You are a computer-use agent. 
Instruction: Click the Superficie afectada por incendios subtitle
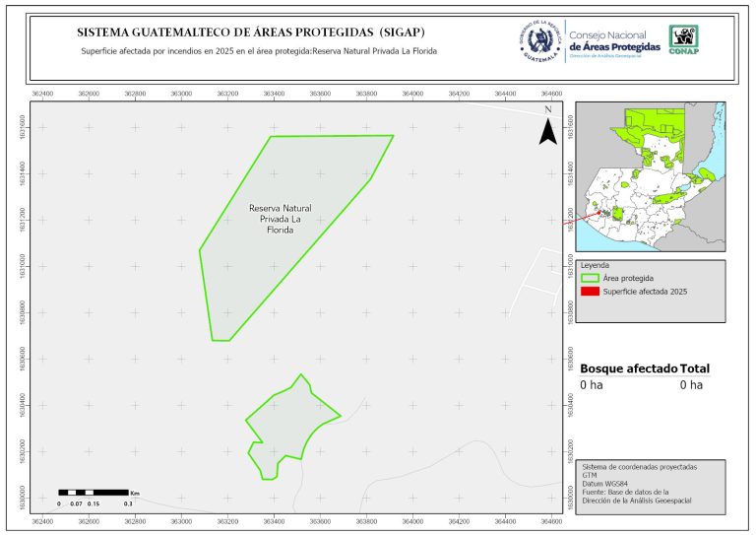coord(258,51)
